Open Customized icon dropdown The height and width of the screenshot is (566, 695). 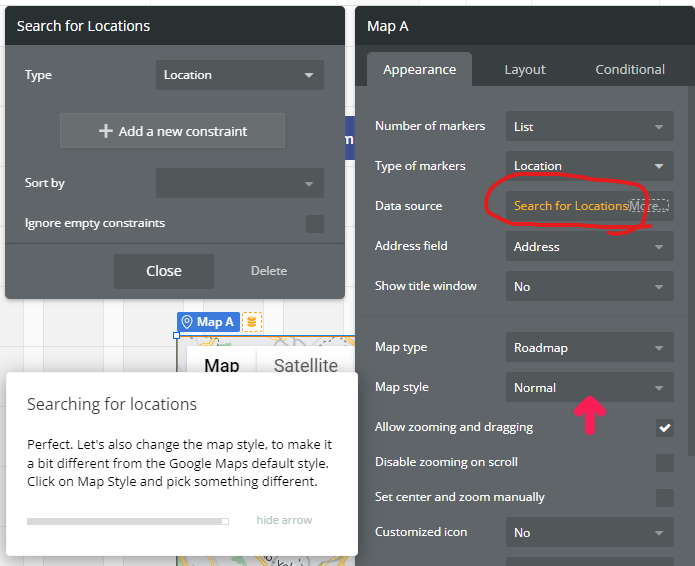(590, 532)
